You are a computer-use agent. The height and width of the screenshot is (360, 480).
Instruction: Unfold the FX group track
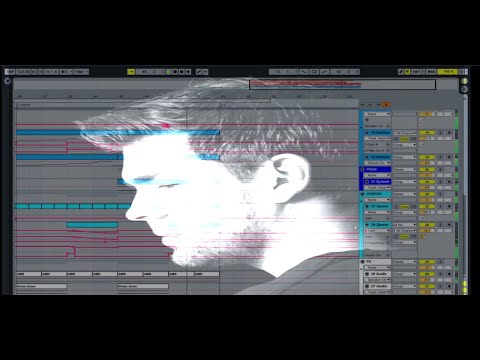(x=363, y=262)
